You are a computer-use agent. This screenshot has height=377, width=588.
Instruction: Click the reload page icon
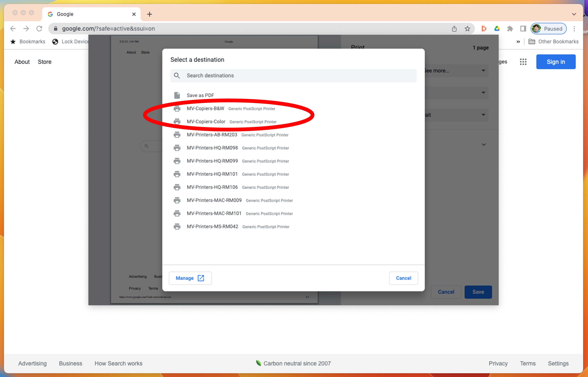tap(39, 29)
